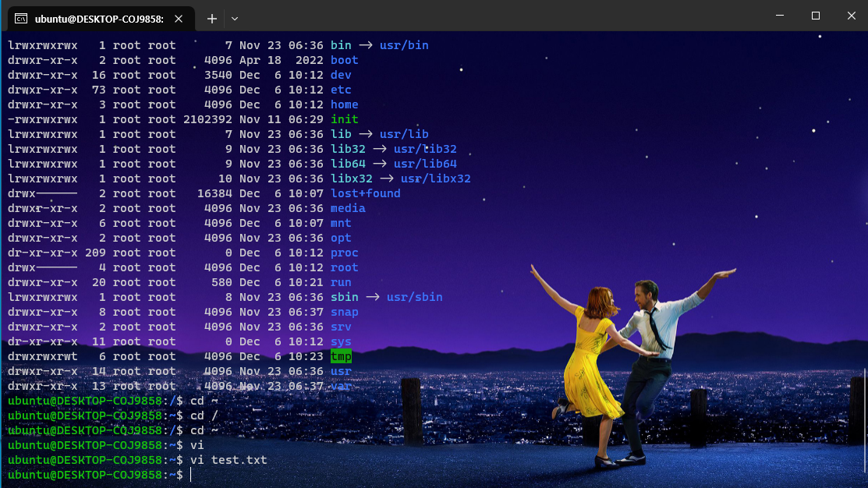Click the 'vi test.txt' command text
The width and height of the screenshot is (868, 488).
(229, 460)
